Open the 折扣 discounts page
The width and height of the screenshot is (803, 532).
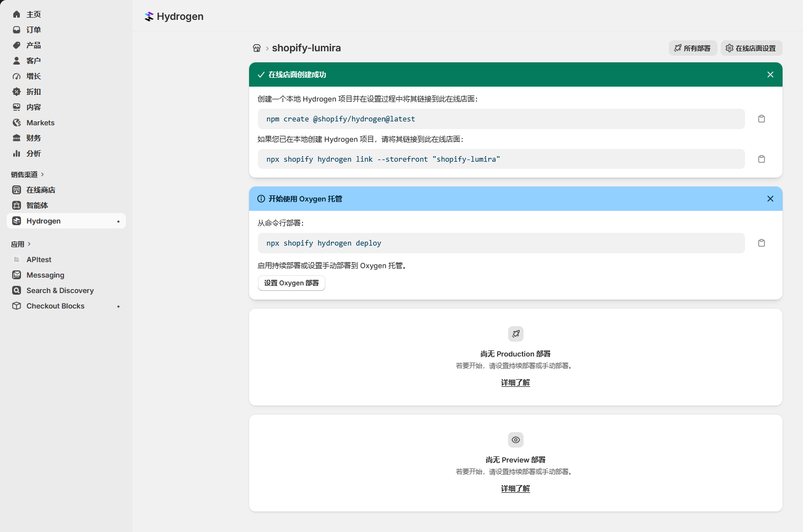66,92
